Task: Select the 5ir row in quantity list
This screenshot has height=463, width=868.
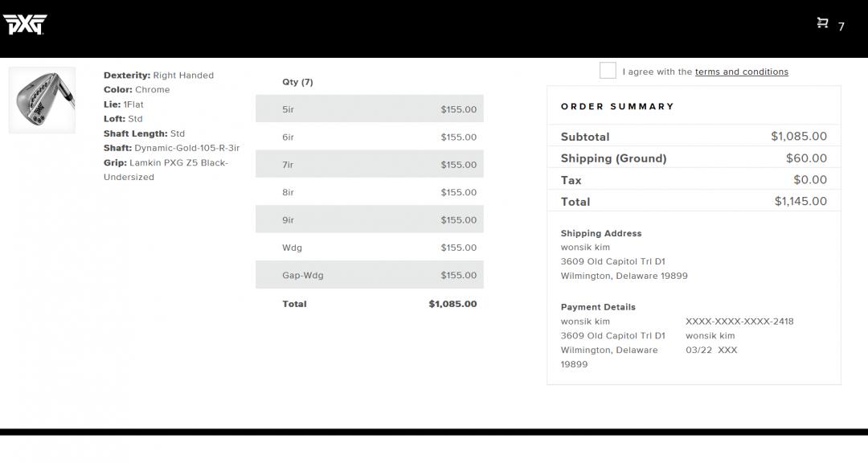Action: [x=370, y=109]
